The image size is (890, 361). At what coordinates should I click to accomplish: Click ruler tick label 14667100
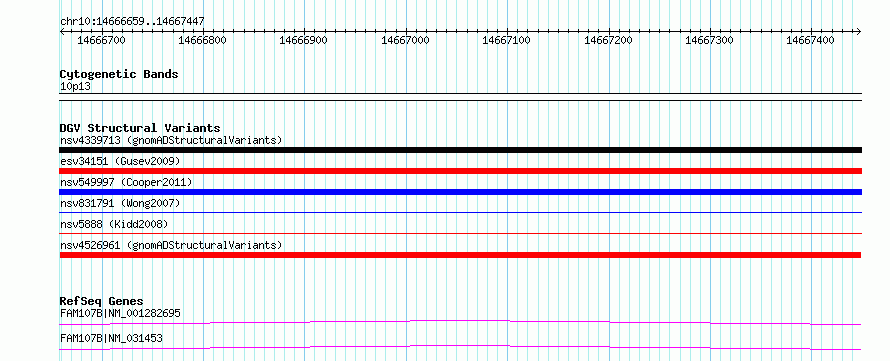507,40
